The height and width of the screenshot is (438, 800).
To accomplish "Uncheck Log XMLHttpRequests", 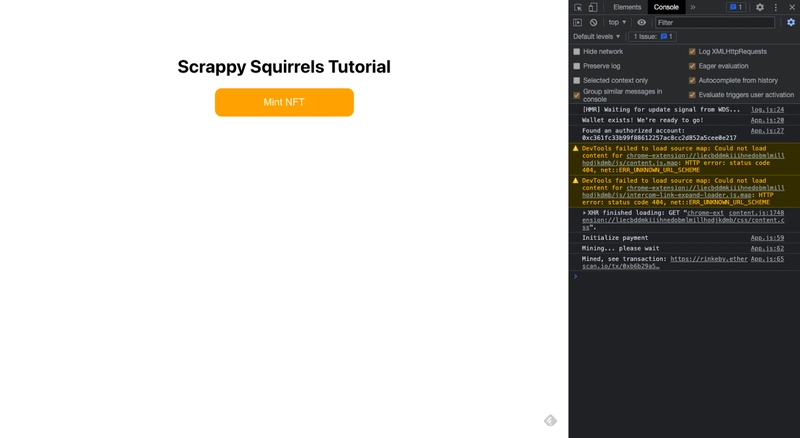I will tap(692, 52).
